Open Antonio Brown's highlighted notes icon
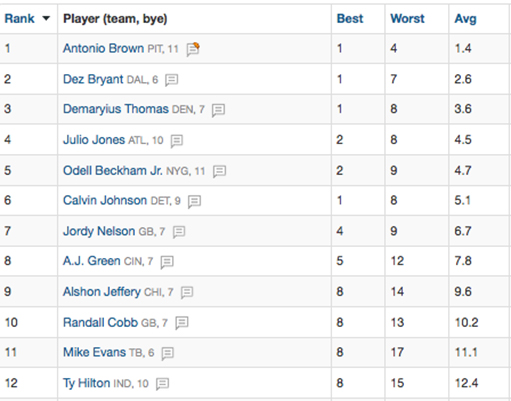 193,49
